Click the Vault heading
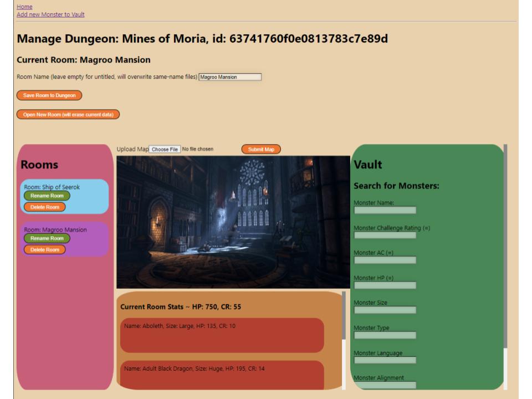 pos(368,165)
